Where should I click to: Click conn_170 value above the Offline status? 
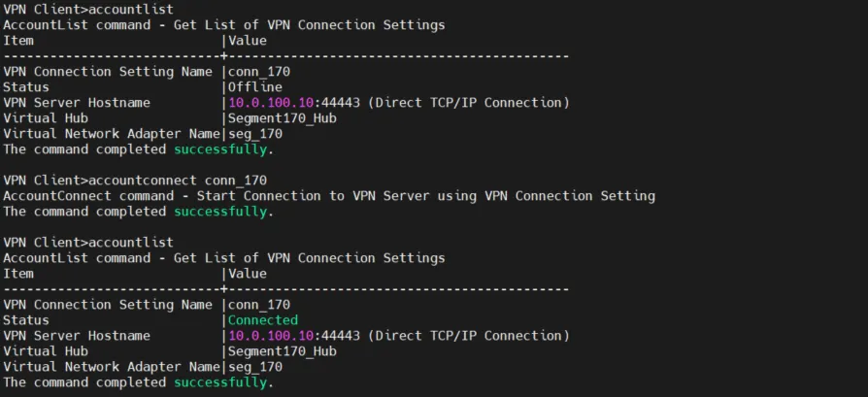[x=258, y=72]
